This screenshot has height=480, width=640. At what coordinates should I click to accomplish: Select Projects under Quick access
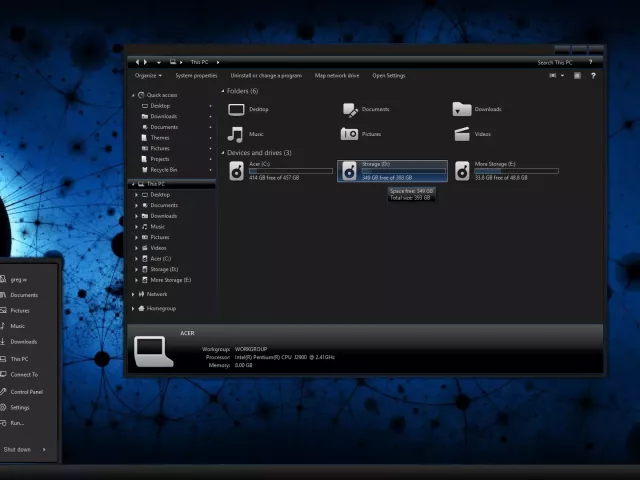(160, 159)
